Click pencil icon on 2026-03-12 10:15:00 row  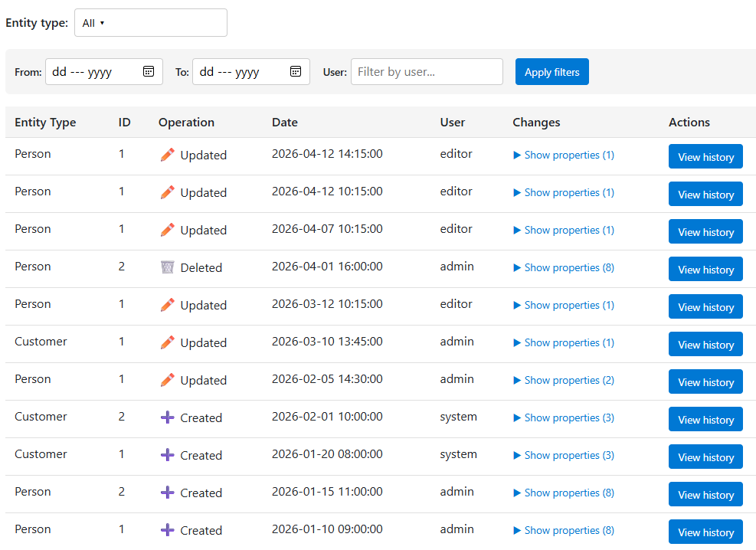(167, 305)
